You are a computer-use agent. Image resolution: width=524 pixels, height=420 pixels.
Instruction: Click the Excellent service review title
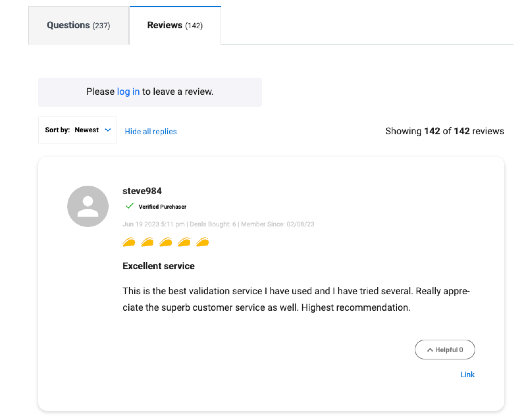click(x=159, y=266)
